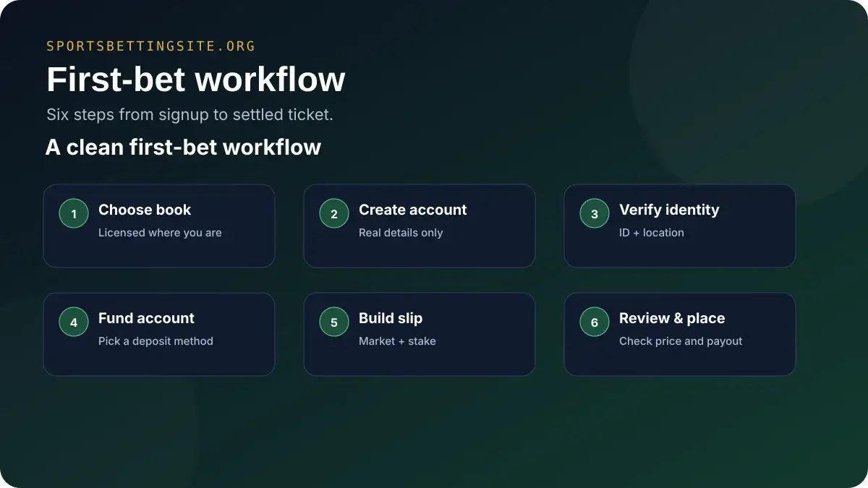Click "Pick a deposit method" text
Screen dimensions: 868x488
(x=156, y=341)
